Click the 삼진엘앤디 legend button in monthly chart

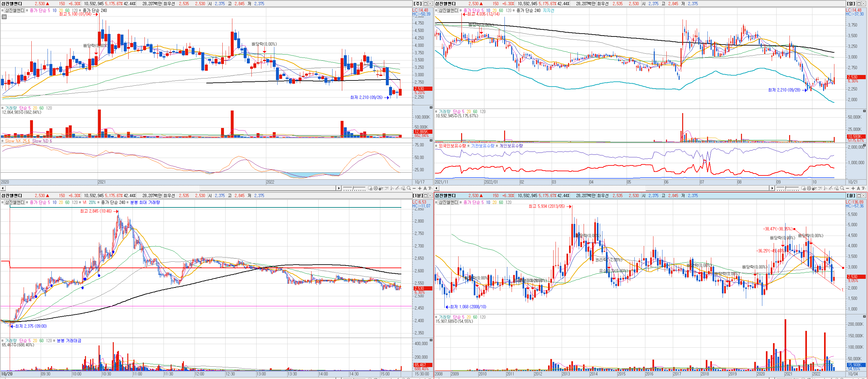pyautogui.click(x=448, y=203)
